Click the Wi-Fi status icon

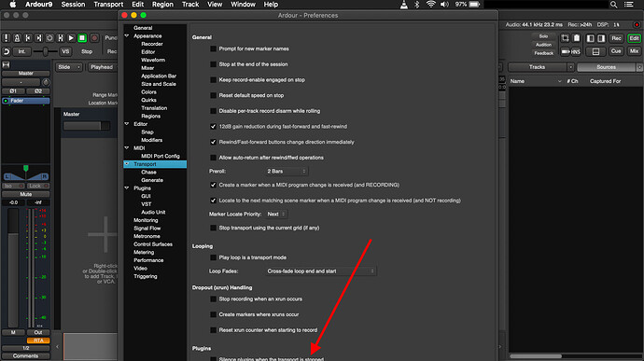430,5
